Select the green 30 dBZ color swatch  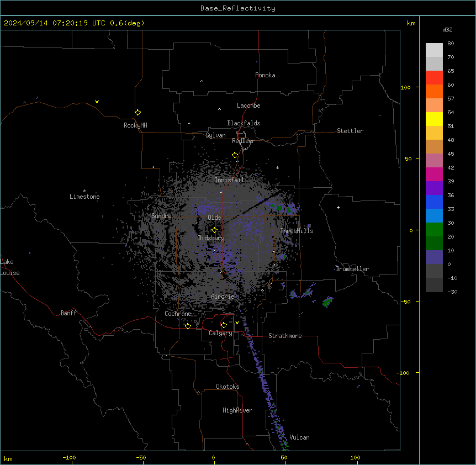434,230
